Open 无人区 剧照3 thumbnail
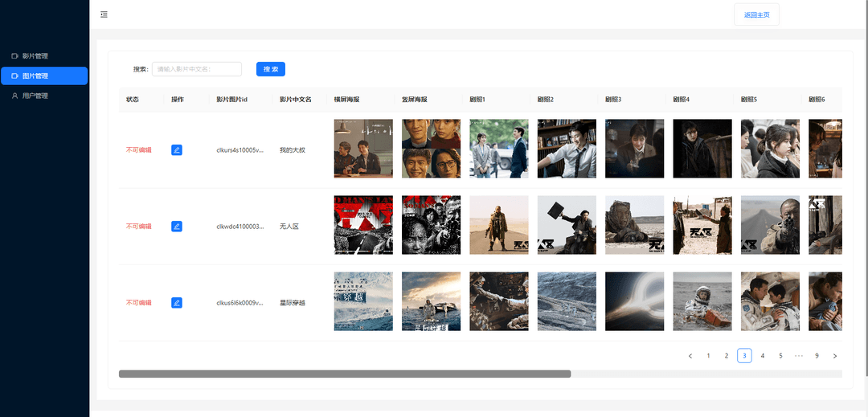The height and width of the screenshot is (417, 868). 634,225
